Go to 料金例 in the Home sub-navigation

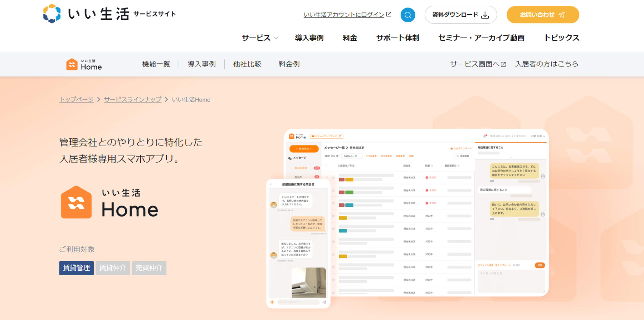coord(289,64)
